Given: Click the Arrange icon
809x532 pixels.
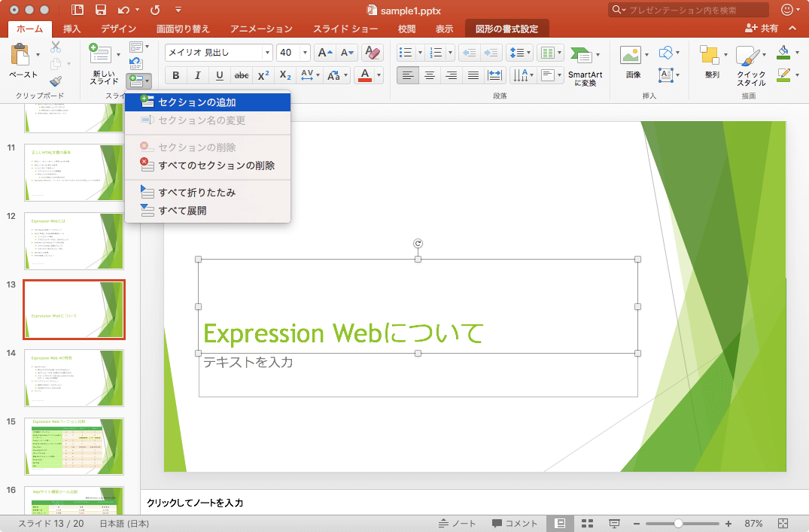Looking at the screenshot, I should [x=709, y=55].
